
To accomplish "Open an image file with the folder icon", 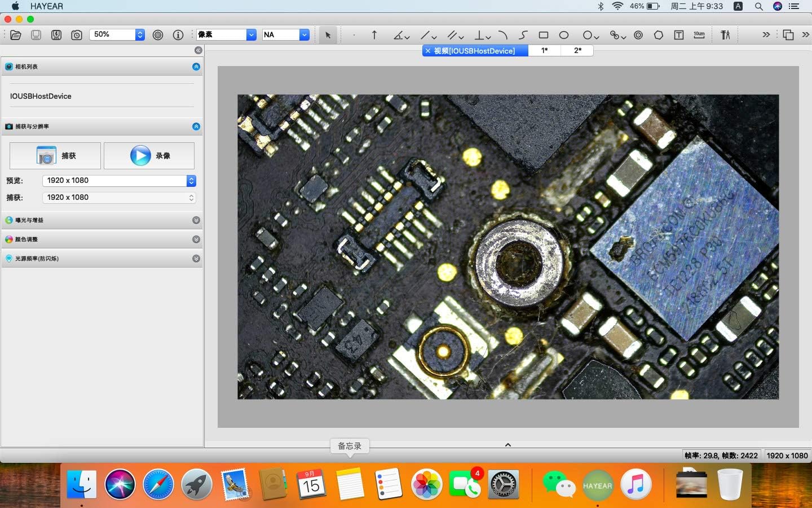I will pos(15,34).
